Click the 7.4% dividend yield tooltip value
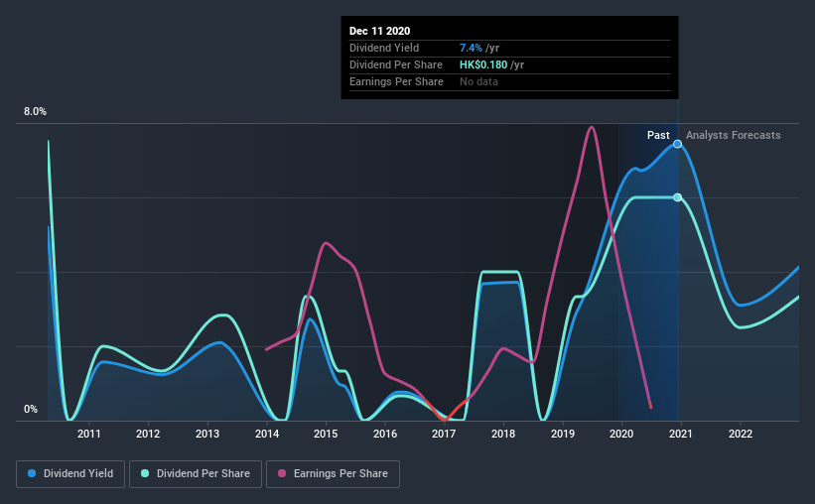 pyautogui.click(x=471, y=48)
